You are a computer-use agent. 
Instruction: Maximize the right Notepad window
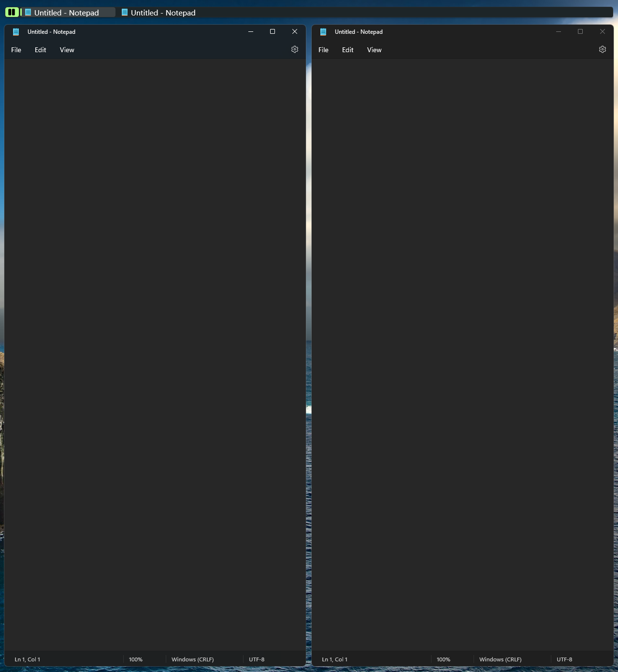[580, 31]
